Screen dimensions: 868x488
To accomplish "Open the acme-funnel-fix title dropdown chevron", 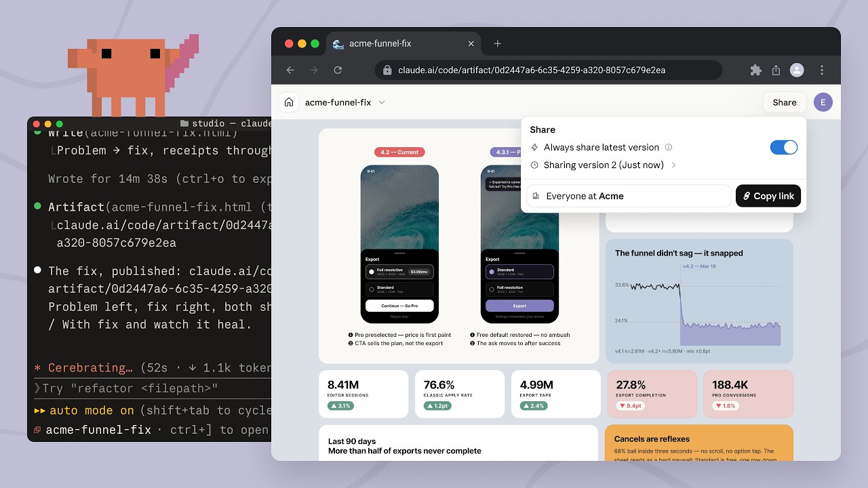I will coord(382,102).
